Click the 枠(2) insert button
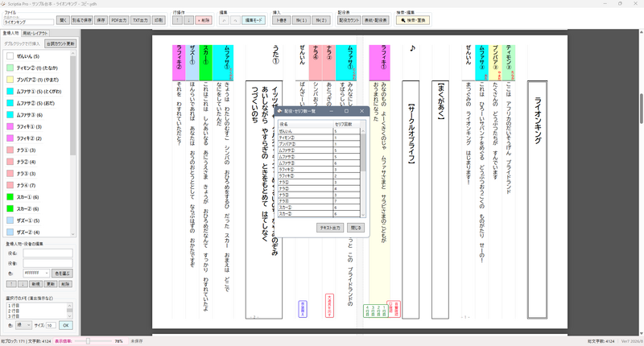This screenshot has width=644, height=346. (x=320, y=20)
